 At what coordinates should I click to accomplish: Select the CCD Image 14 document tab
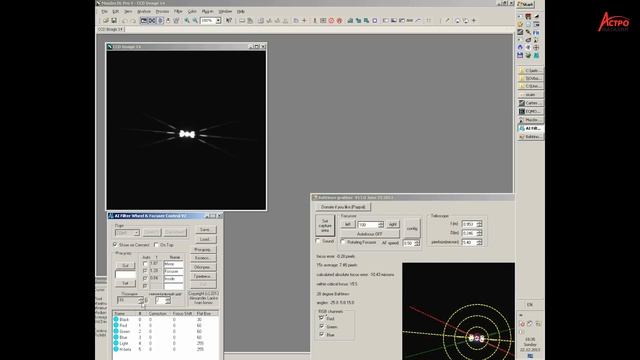[x=110, y=29]
